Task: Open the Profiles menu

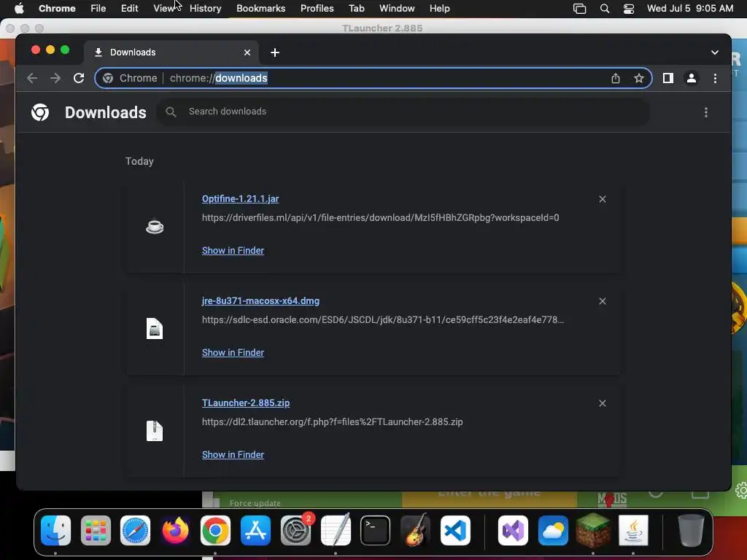Action: click(x=317, y=9)
